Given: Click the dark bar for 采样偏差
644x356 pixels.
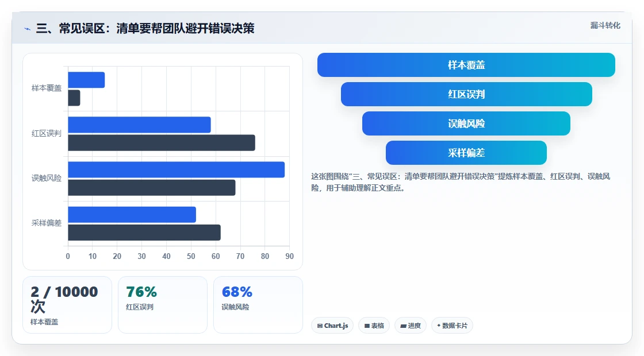Looking at the screenshot, I should click(144, 233).
